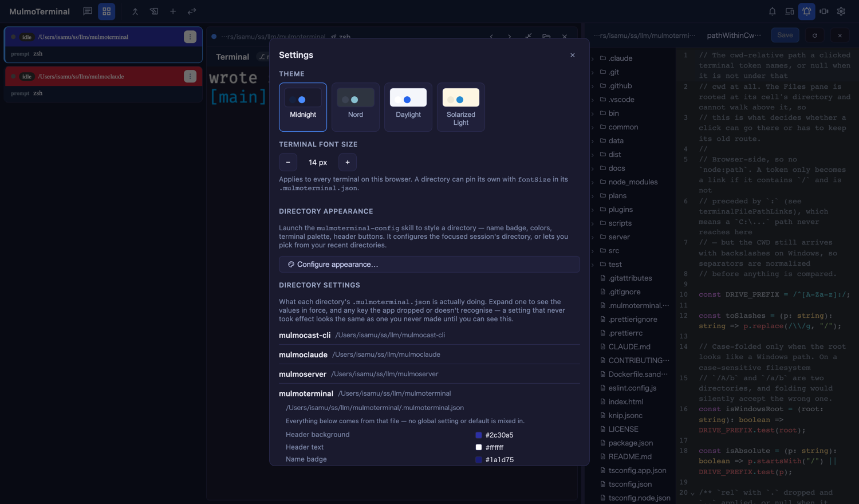Switch to the Terminal tab
Viewport: 859px width, 504px height.
233,57
